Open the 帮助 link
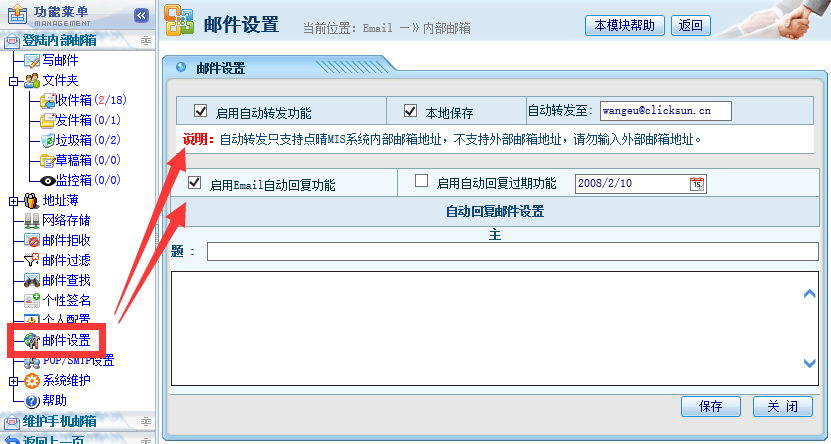Screen dimensions: 831x444 coord(55,401)
